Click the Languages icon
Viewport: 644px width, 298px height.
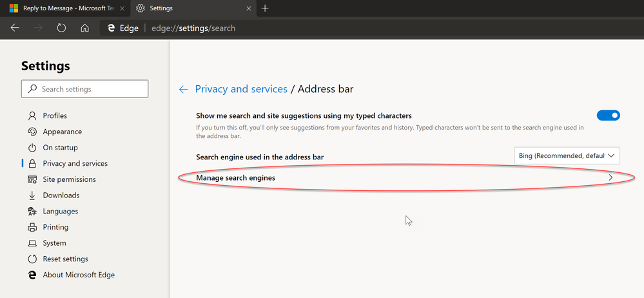tap(32, 212)
